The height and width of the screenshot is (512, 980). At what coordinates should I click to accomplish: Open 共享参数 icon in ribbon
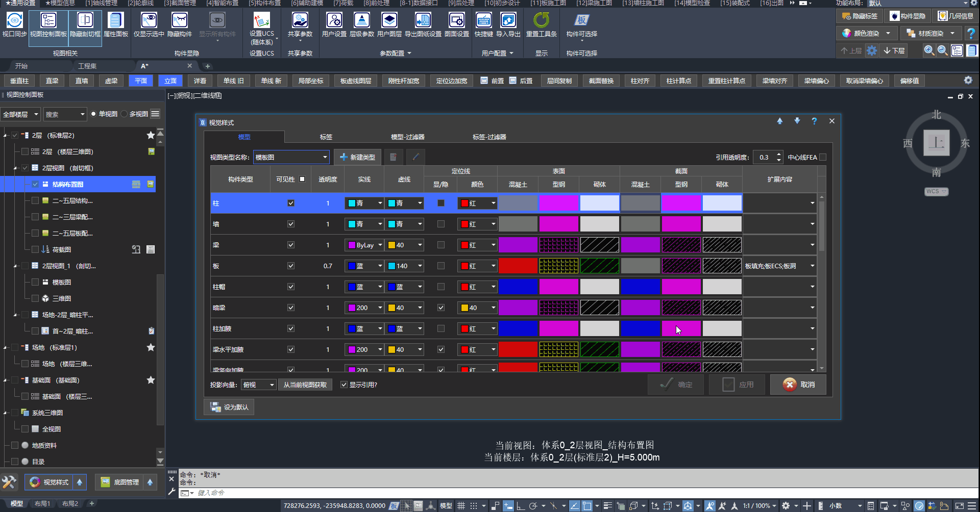tap(300, 24)
